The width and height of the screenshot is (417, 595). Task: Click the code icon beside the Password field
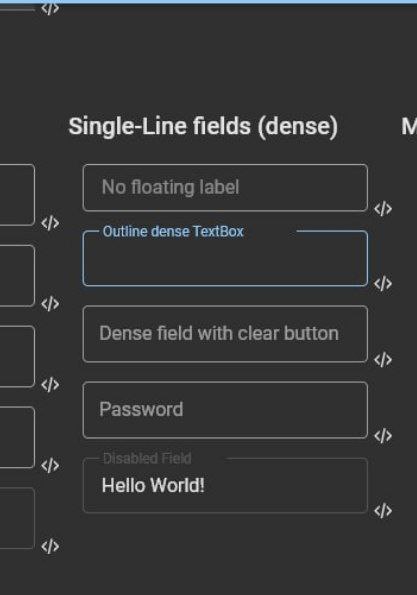pyautogui.click(x=382, y=436)
